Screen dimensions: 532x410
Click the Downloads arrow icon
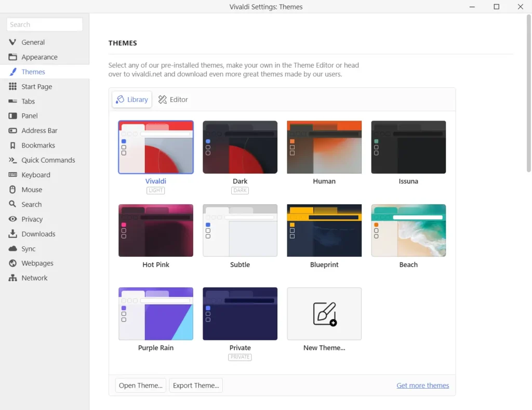click(12, 233)
